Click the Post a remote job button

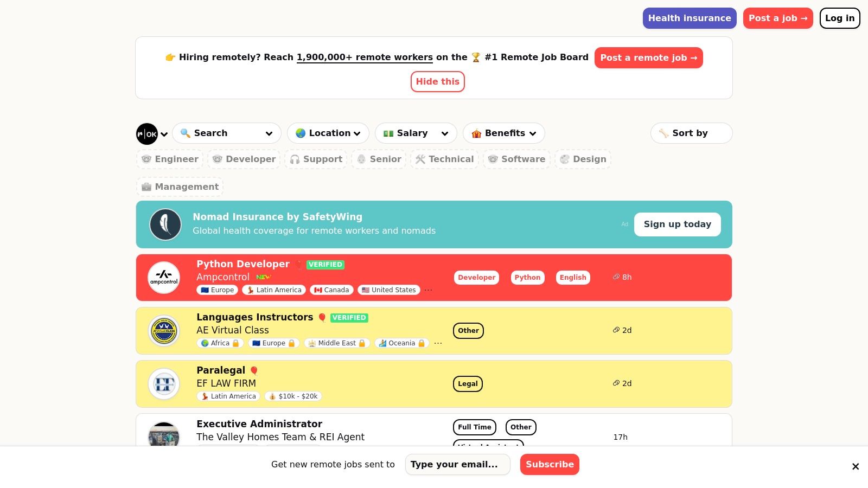coord(648,58)
